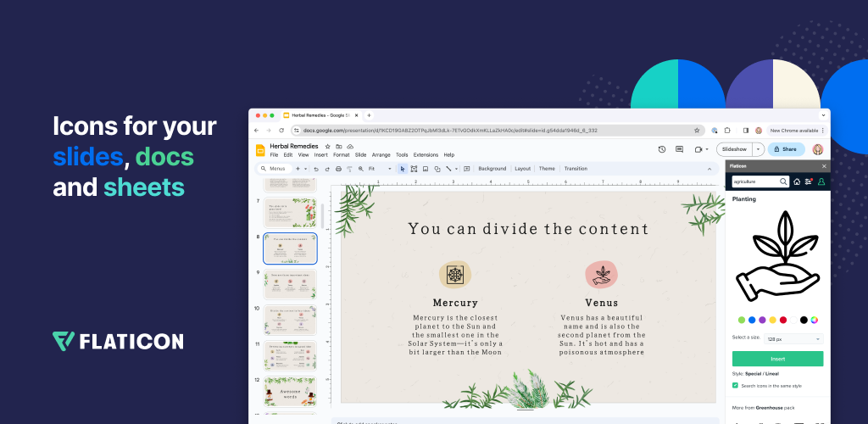Screen dimensions: 868x424
Task: Open the File menu
Action: click(x=274, y=155)
